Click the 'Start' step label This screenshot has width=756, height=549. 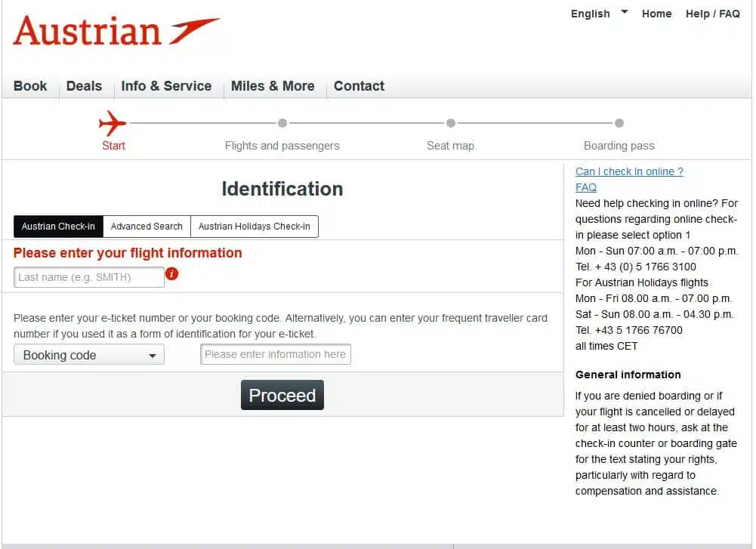point(113,146)
